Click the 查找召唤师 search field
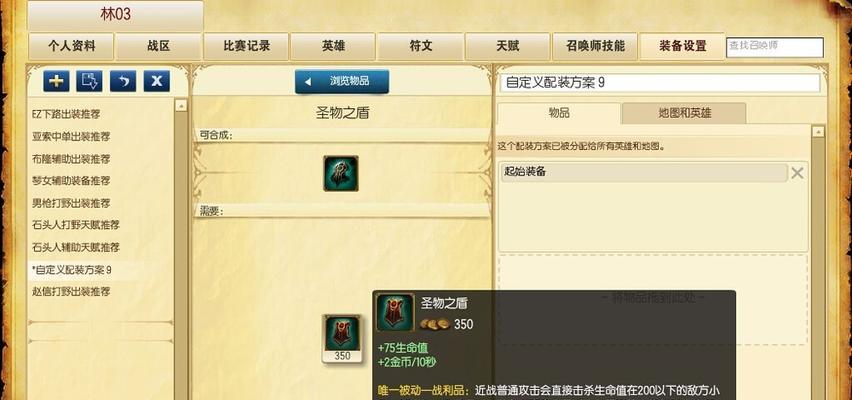Viewport: 852px width, 400px height. point(775,47)
